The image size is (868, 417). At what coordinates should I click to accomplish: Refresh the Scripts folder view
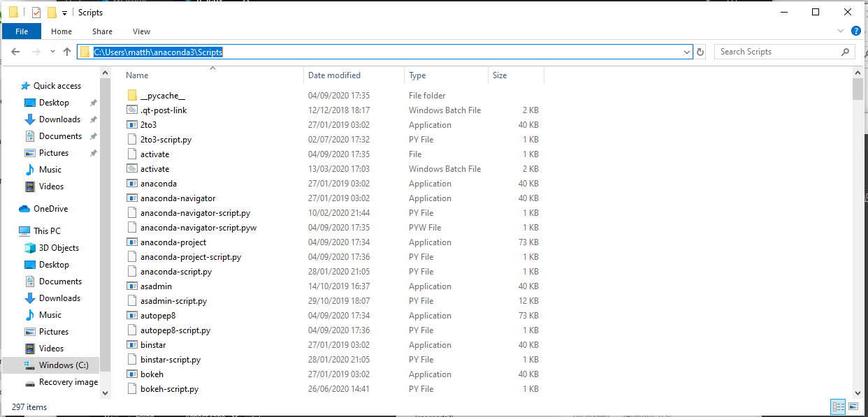[x=700, y=52]
